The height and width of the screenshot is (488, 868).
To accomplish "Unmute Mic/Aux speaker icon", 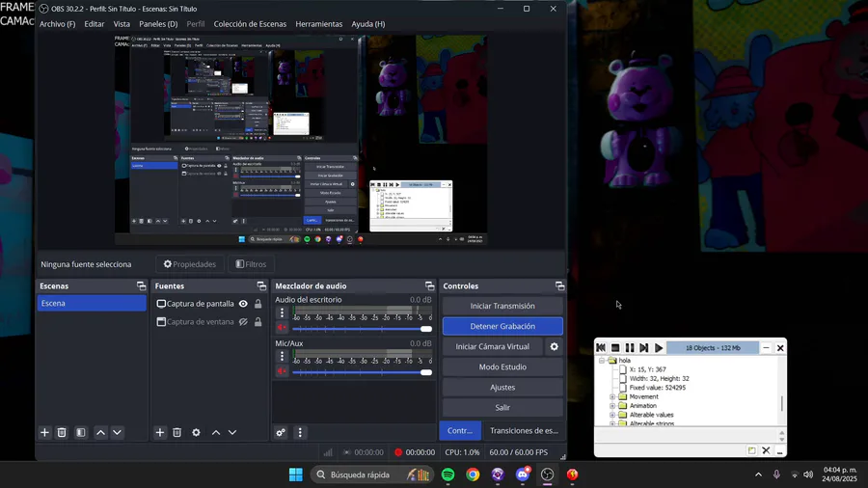I will tap(282, 370).
